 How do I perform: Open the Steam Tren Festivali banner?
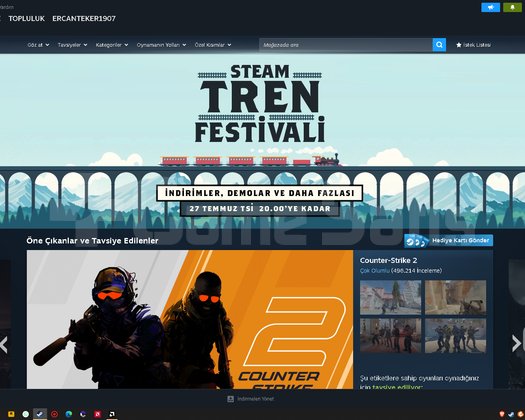(x=262, y=141)
